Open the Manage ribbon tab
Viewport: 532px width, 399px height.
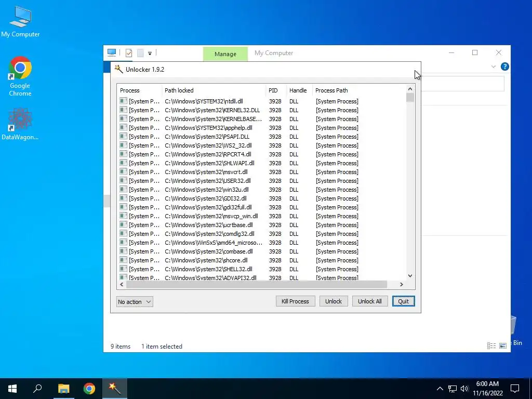[225, 54]
